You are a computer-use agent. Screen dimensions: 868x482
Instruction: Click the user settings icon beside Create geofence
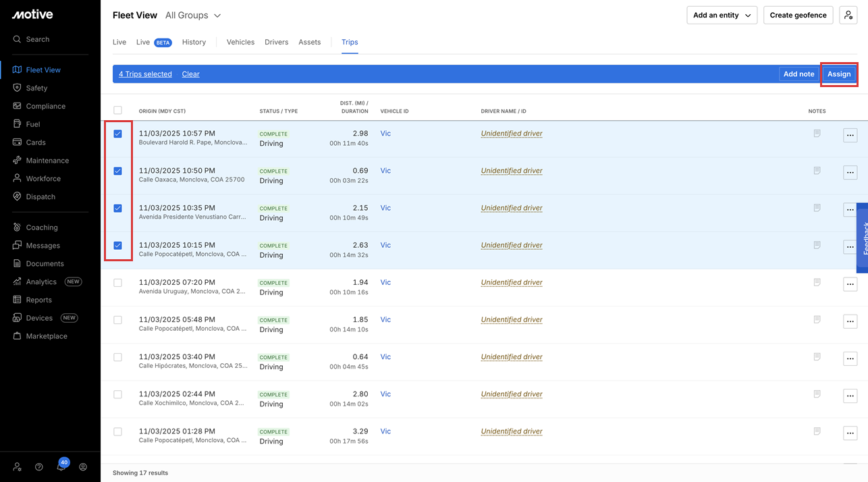pyautogui.click(x=848, y=16)
